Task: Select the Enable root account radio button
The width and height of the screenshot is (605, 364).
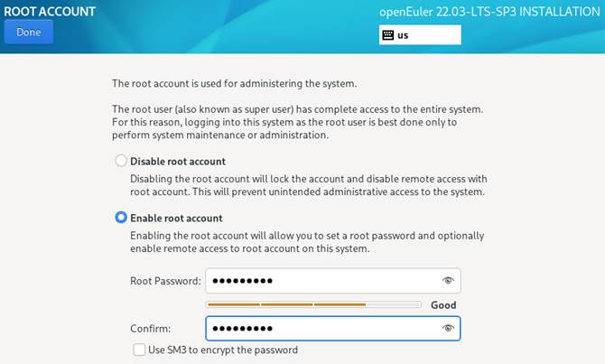Action: pyautogui.click(x=120, y=218)
